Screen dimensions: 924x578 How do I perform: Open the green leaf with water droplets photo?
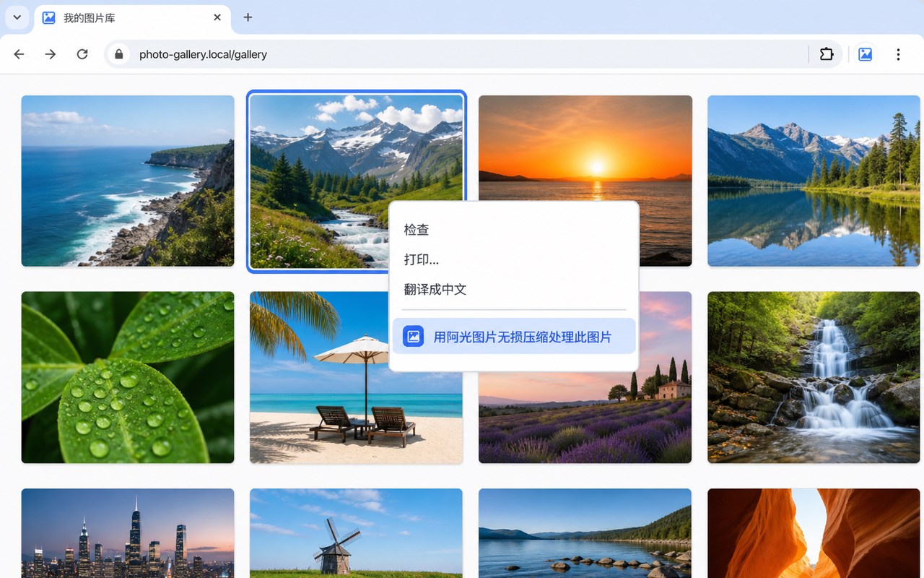click(x=128, y=377)
